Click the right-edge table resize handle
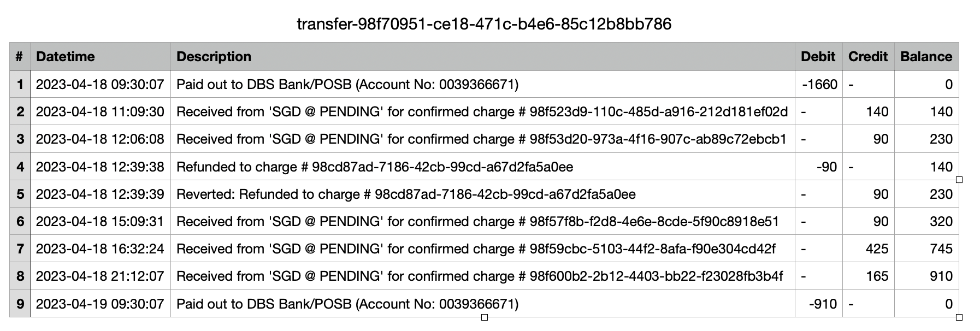The height and width of the screenshot is (331, 980). [x=959, y=180]
